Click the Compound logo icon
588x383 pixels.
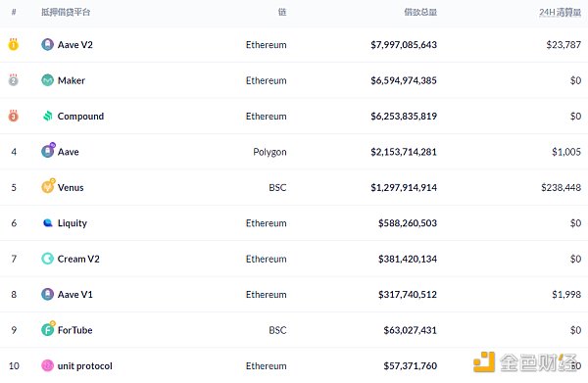[47, 117]
